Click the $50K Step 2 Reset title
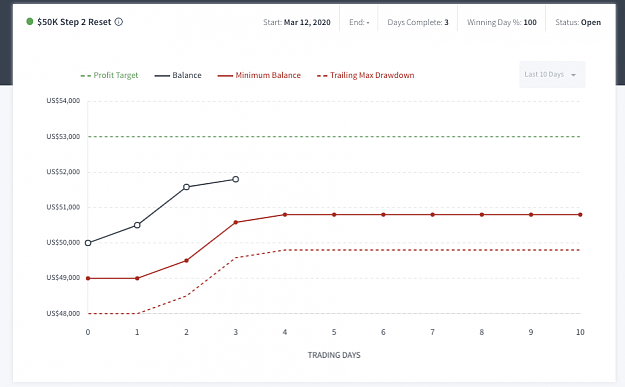 pyautogui.click(x=74, y=22)
